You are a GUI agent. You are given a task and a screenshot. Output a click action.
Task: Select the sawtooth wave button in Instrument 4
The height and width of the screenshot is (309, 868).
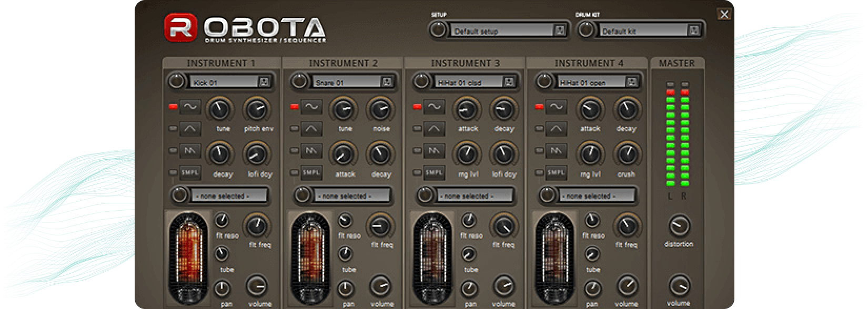click(556, 150)
